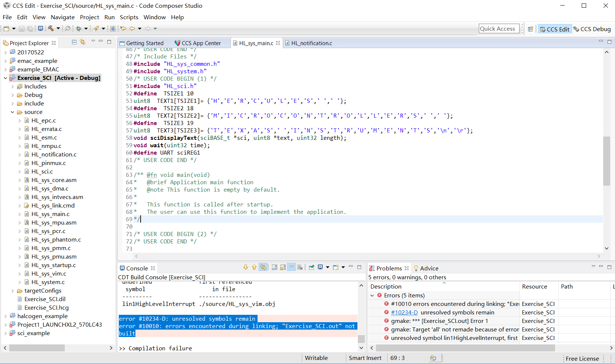The height and width of the screenshot is (364, 615).
Task: Click the Clear Console icon
Action: (x=300, y=267)
